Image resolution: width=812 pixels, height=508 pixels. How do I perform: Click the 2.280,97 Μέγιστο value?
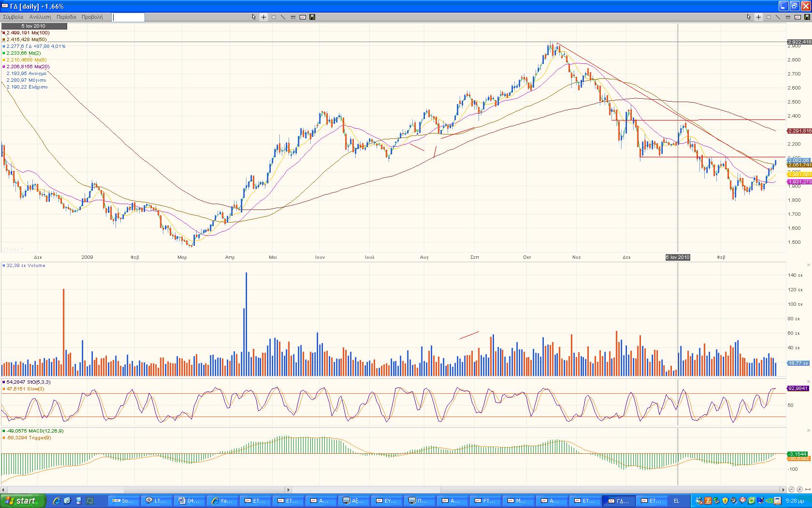point(26,80)
